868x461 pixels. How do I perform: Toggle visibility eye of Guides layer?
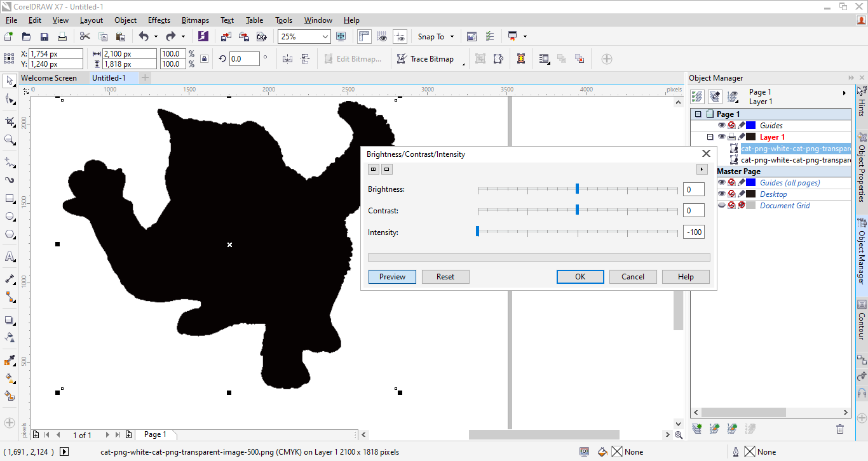[x=722, y=126]
